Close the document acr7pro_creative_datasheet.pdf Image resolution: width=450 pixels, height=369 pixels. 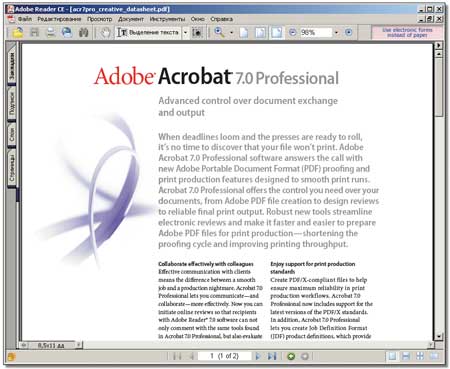click(439, 19)
